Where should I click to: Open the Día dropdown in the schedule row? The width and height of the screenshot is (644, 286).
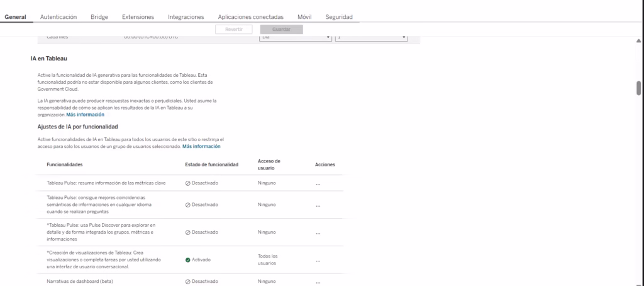click(296, 37)
